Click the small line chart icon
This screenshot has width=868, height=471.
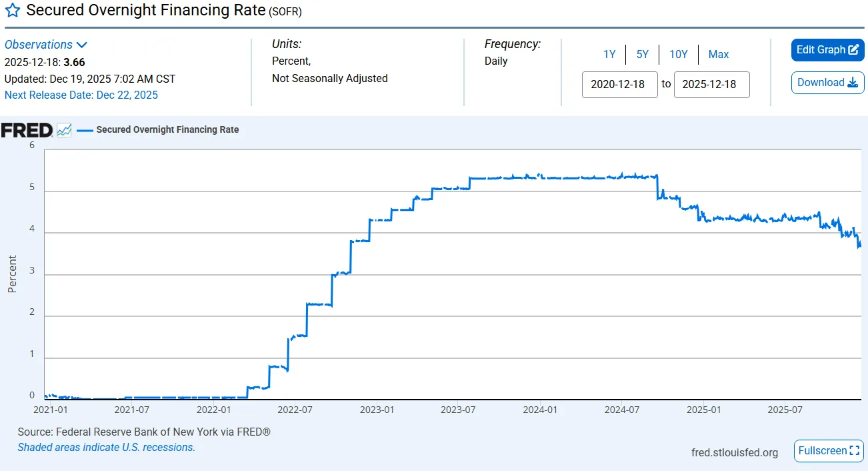(x=64, y=130)
